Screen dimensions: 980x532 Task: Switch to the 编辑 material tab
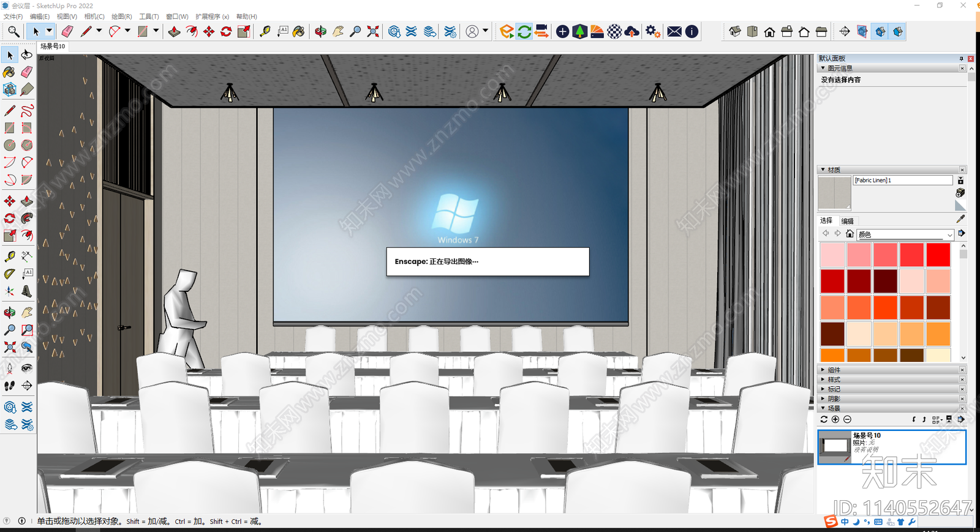(848, 221)
